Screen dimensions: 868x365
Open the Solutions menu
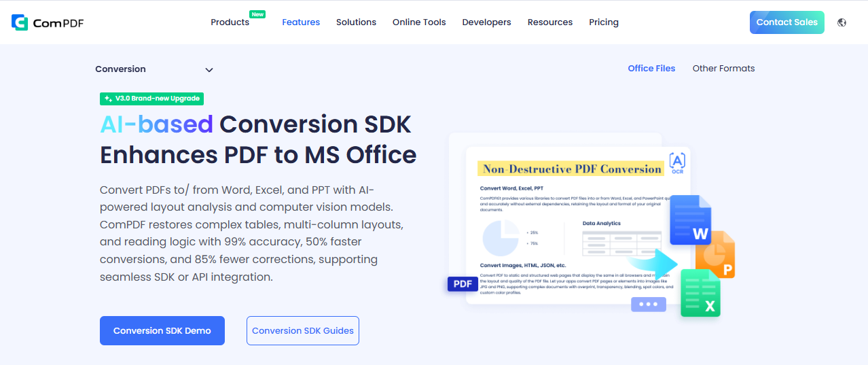356,22
